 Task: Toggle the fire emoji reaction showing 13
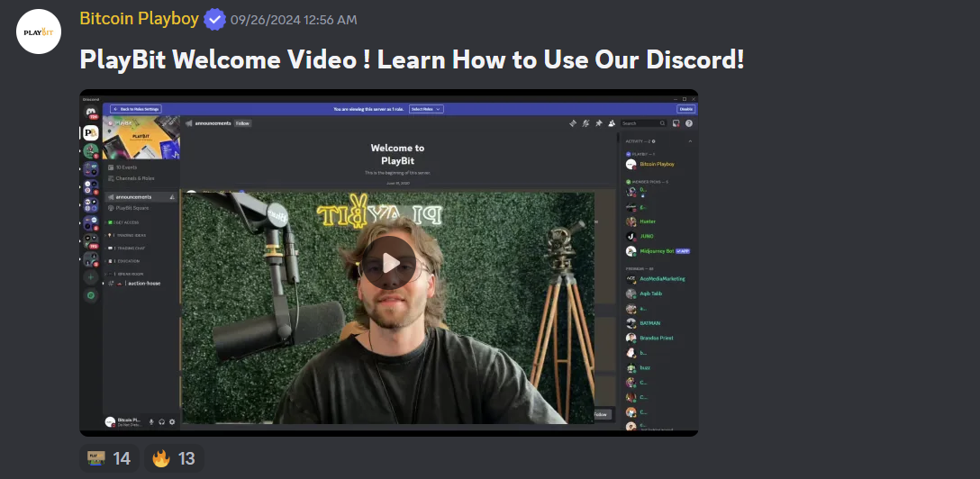174,458
